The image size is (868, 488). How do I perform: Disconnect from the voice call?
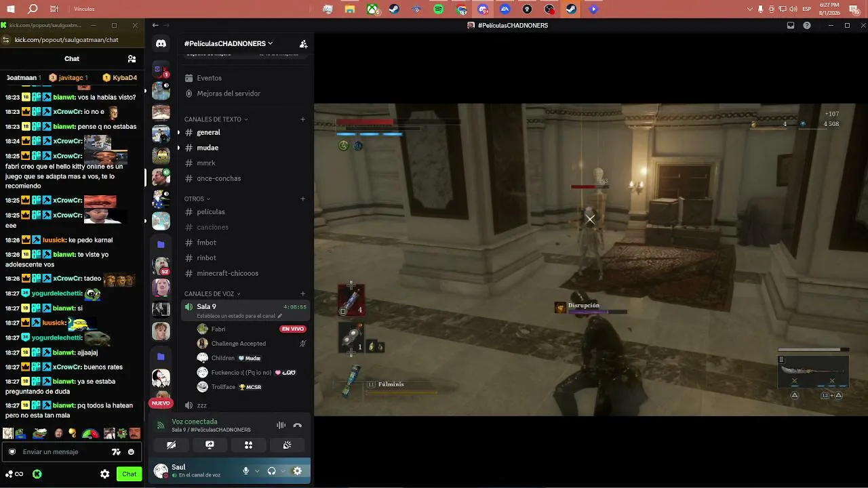(x=297, y=426)
